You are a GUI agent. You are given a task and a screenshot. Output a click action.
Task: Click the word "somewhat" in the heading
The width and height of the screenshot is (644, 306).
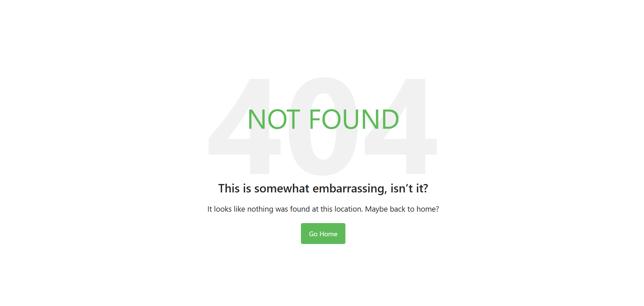coord(281,188)
